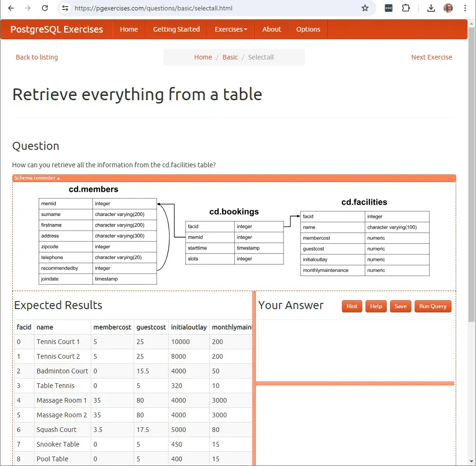Click into the Your Answer query editor
Image resolution: width=476 pixels, height=466 pixels.
click(355, 350)
